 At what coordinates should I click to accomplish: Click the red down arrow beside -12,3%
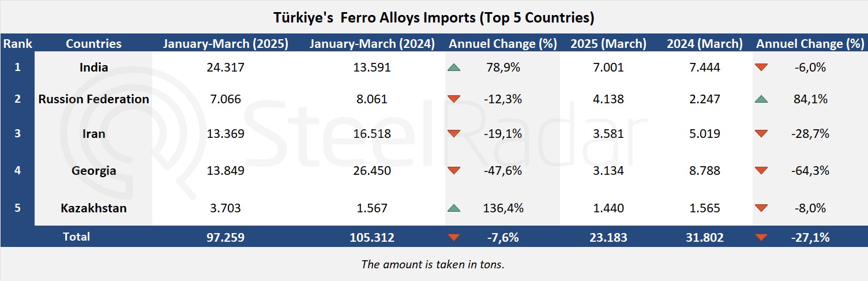tap(454, 99)
